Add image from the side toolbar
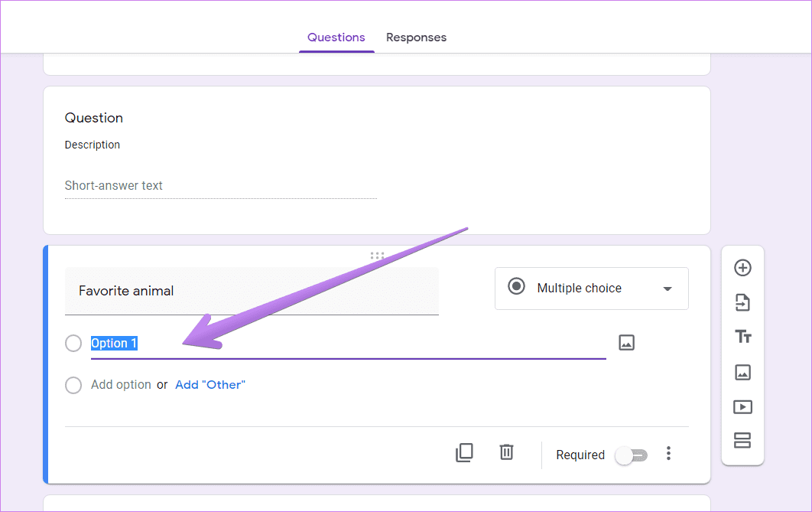 click(742, 372)
